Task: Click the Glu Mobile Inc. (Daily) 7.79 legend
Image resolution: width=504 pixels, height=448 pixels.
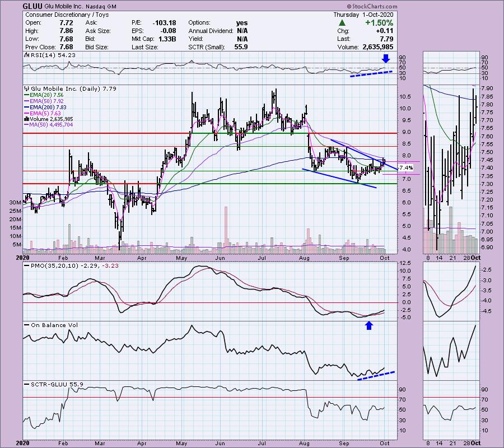Action: [x=73, y=88]
